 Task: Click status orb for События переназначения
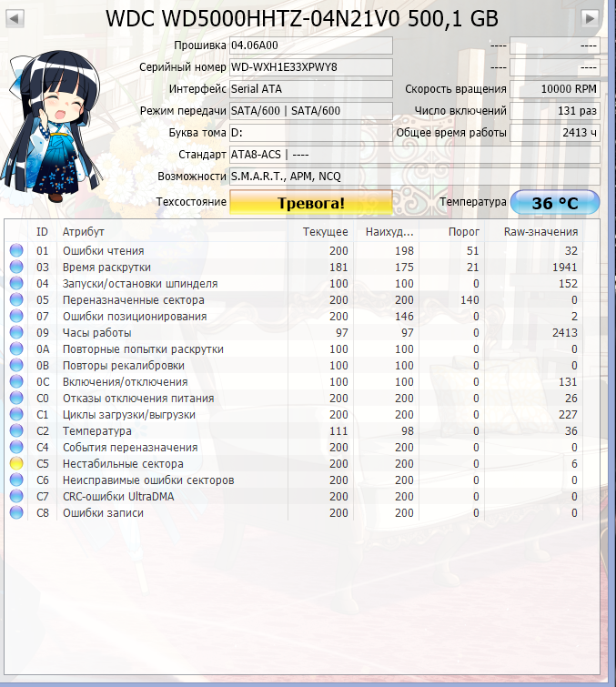click(16, 447)
